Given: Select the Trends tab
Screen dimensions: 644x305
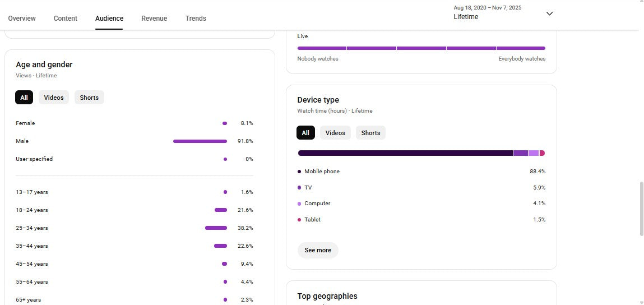Looking at the screenshot, I should pos(196,19).
